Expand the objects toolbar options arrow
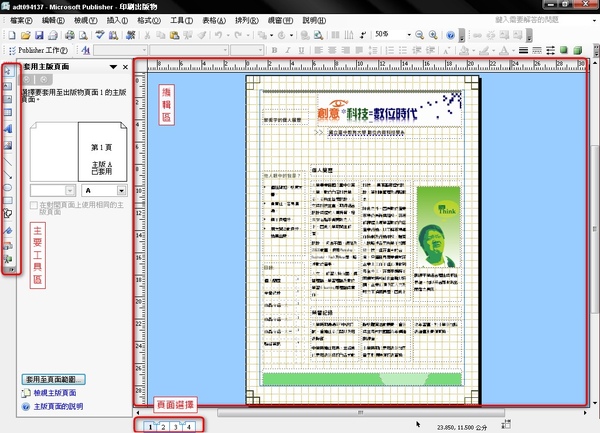The width and height of the screenshot is (600, 433). tap(11, 270)
